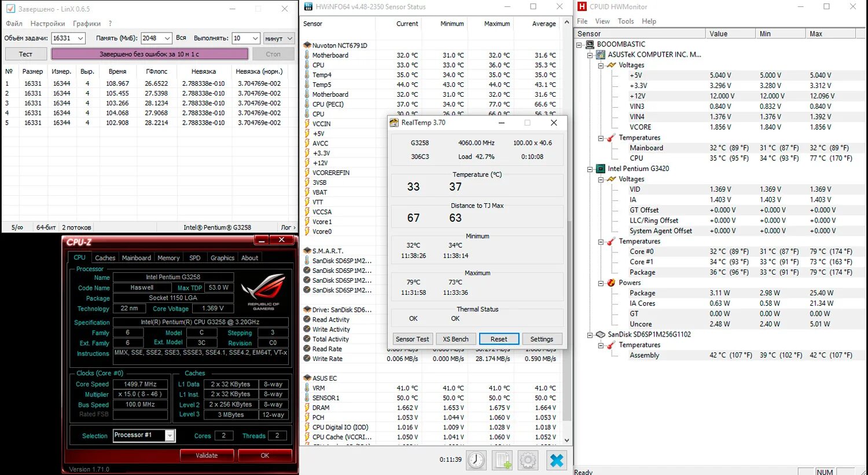The width and height of the screenshot is (868, 475).
Task: Collapse the Voltages node under Intel Pentium G3420
Action: (x=601, y=180)
